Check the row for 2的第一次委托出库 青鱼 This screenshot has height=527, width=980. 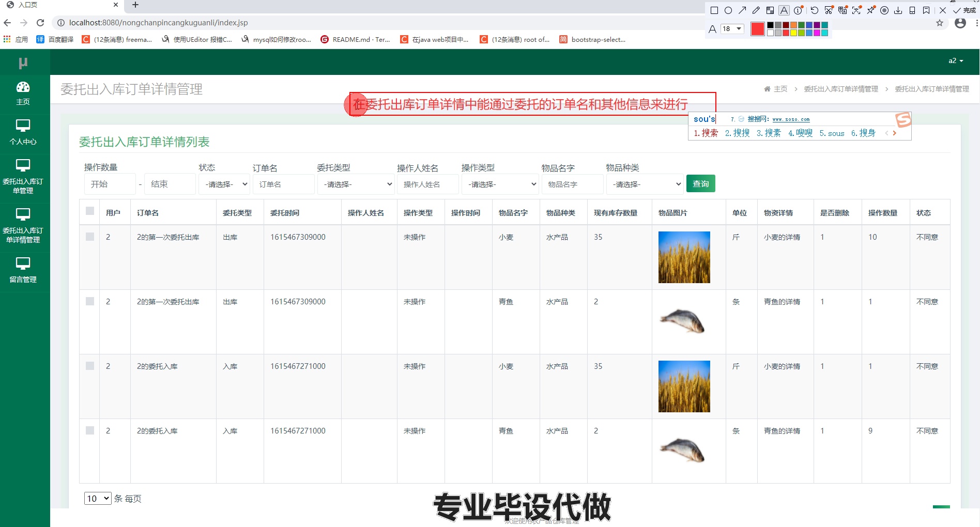pyautogui.click(x=90, y=301)
